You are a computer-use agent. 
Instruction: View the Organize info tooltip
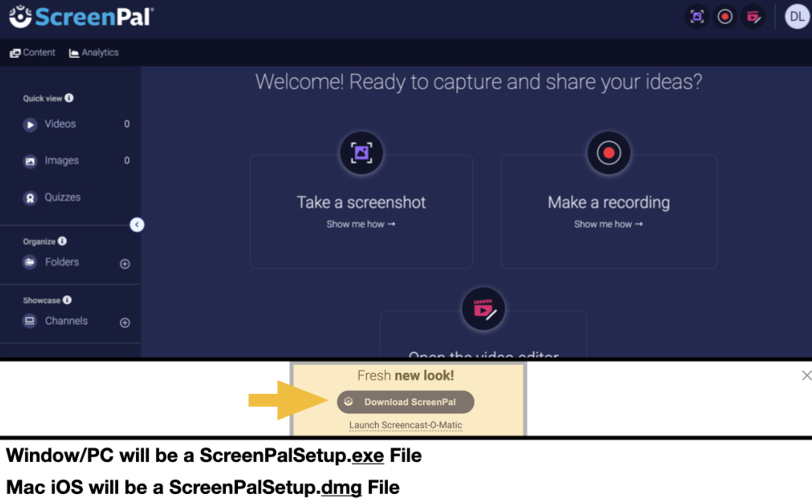[62, 241]
